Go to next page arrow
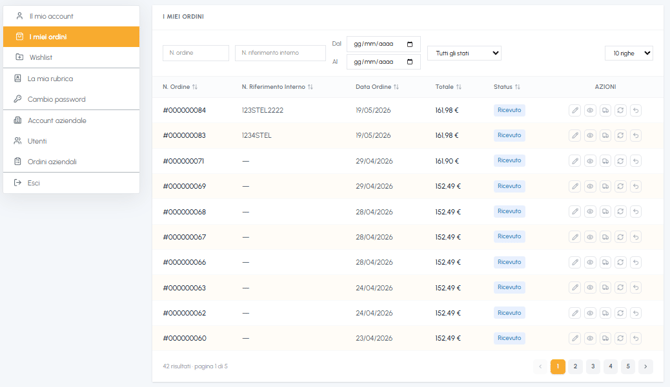Viewport: 670px width, 387px height. [646, 366]
